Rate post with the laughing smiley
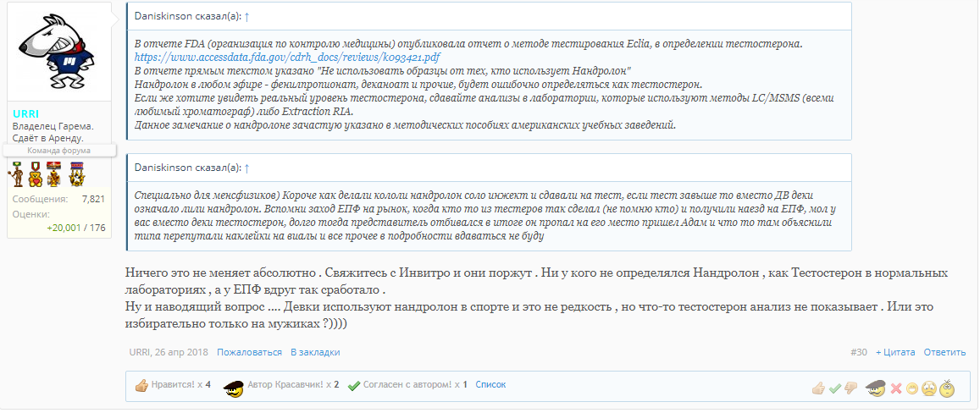Screen dimensions: 980x413 [912, 388]
